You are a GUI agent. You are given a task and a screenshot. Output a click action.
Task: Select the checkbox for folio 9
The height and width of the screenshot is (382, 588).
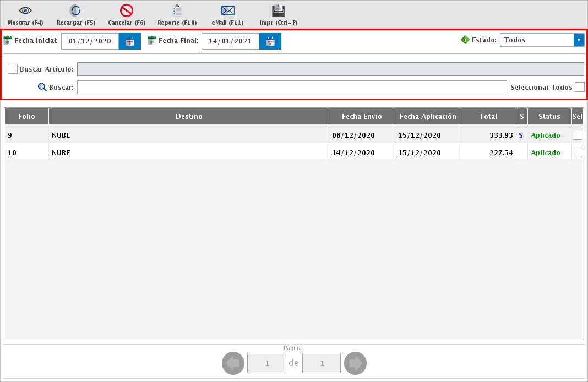pos(577,135)
